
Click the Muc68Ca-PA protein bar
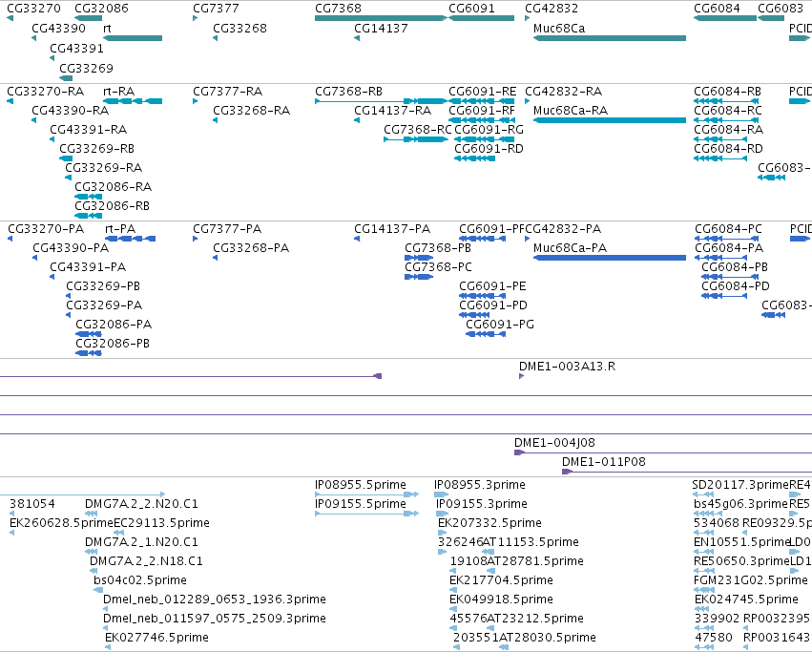pyautogui.click(x=610, y=258)
